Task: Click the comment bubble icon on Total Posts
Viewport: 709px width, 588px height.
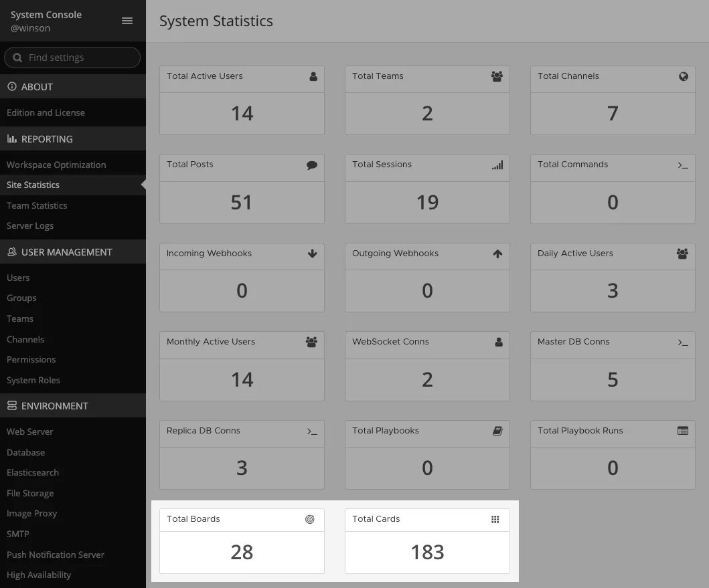Action: tap(312, 165)
